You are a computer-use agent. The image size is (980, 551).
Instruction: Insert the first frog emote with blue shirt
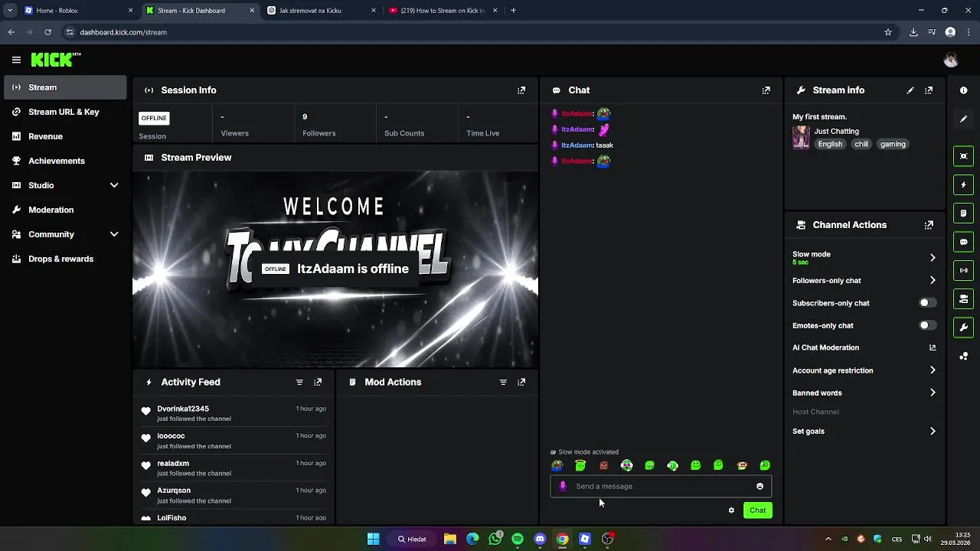tap(557, 465)
